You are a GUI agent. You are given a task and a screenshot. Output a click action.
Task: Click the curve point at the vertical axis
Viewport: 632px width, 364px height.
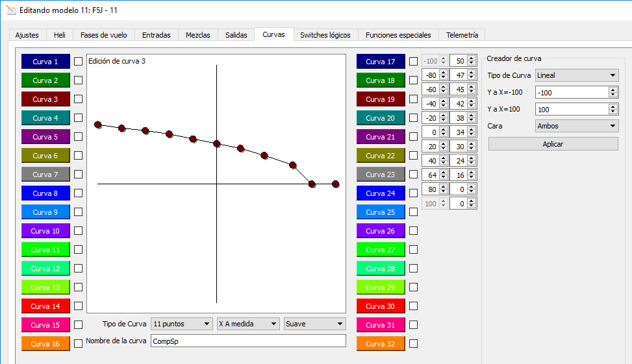tap(217, 143)
